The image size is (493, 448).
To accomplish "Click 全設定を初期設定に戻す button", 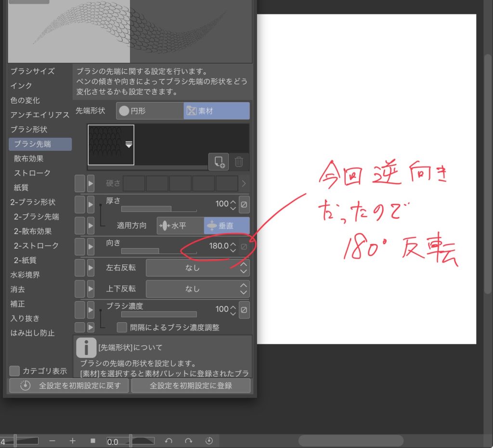I will 69,385.
